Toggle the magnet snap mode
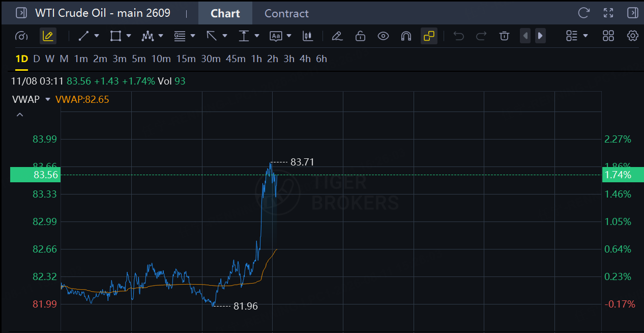This screenshot has height=333, width=644. 406,36
